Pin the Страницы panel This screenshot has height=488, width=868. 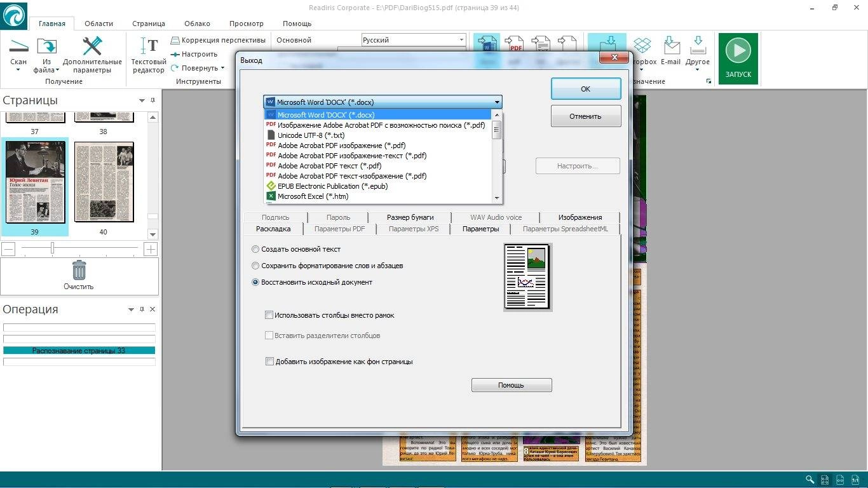click(153, 100)
